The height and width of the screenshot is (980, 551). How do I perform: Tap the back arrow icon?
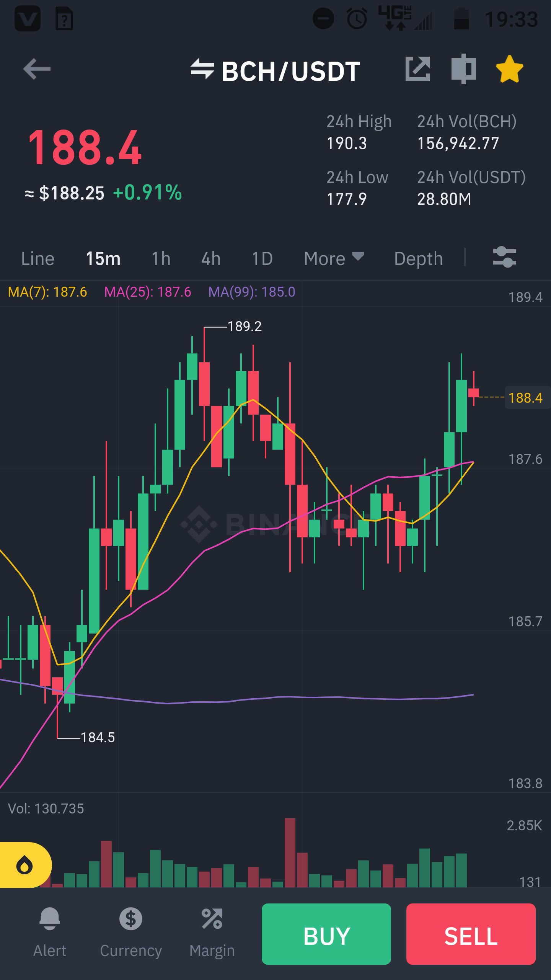(x=37, y=69)
